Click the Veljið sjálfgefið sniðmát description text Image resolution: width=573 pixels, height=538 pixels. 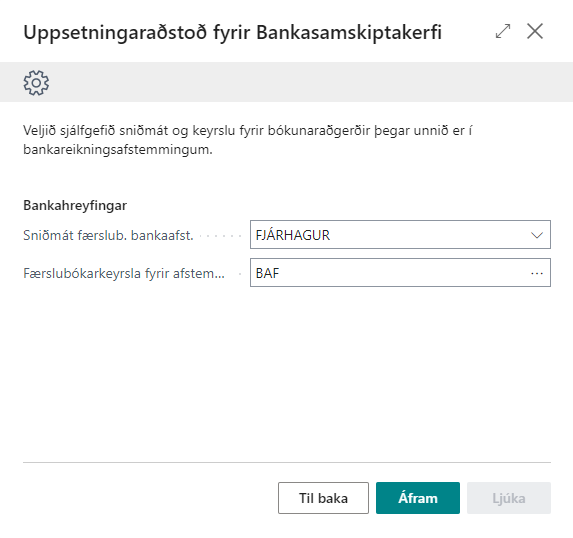(247, 140)
